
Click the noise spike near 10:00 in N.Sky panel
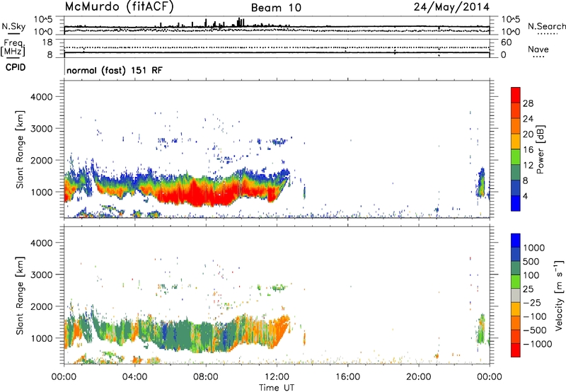[x=240, y=22]
